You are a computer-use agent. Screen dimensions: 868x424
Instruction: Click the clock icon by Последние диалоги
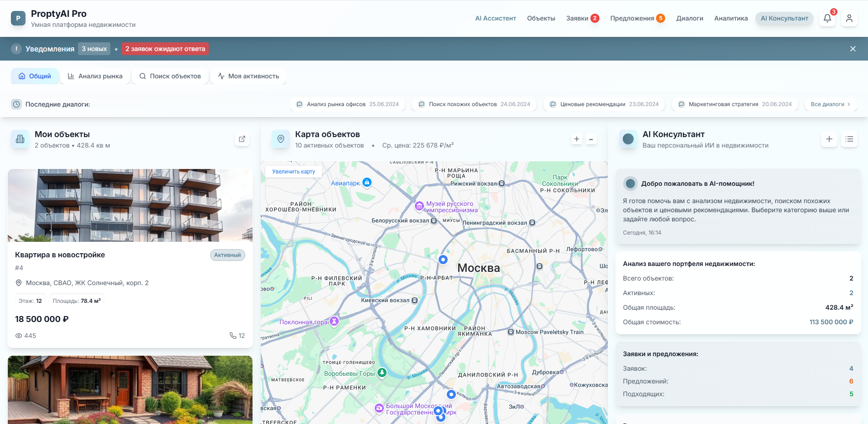[16, 104]
